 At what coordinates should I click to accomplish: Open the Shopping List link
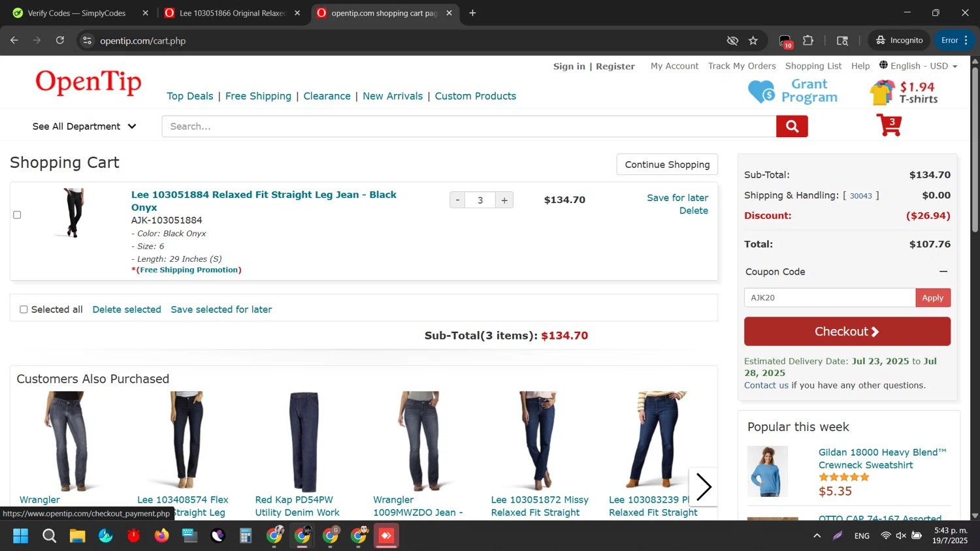click(x=813, y=66)
